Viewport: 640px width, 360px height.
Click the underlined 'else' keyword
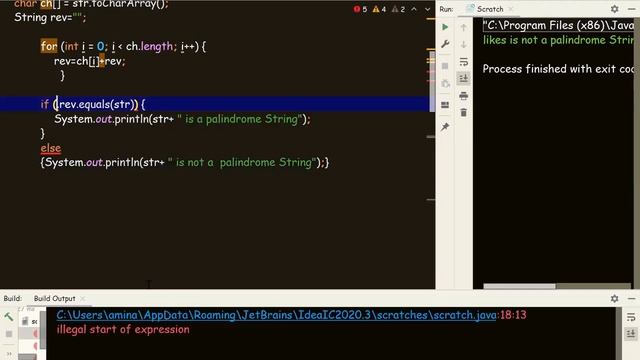point(51,148)
